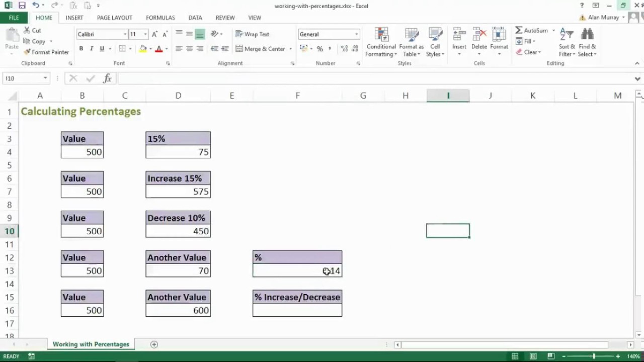Adjust the zoom slider handle
Image resolution: width=644 pixels, height=362 pixels.
(x=593, y=356)
